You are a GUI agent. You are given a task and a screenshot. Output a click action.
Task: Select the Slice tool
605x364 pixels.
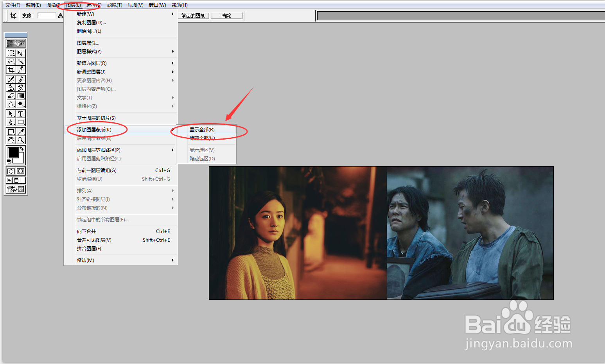coord(21,70)
